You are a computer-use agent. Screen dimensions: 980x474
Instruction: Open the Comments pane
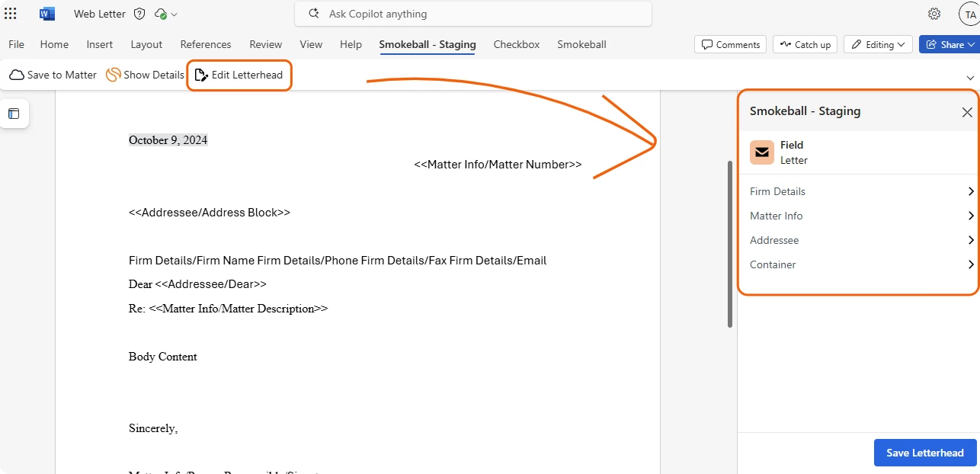[731, 44]
